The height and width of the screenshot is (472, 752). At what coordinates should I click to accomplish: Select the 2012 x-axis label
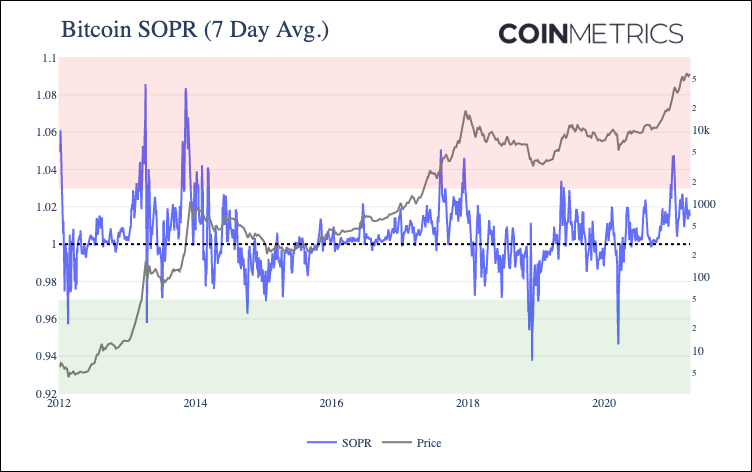pos(59,403)
